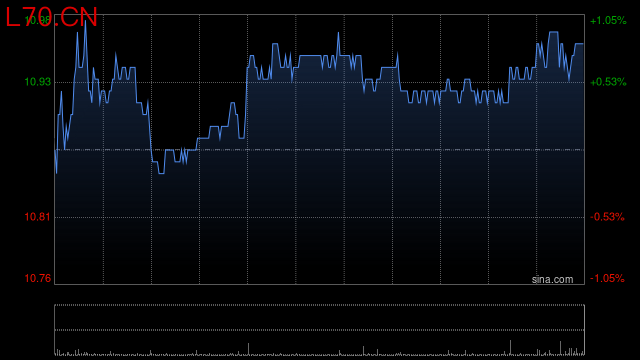Click the 10.76 price axis label
640x360 pixels.
tap(38, 278)
